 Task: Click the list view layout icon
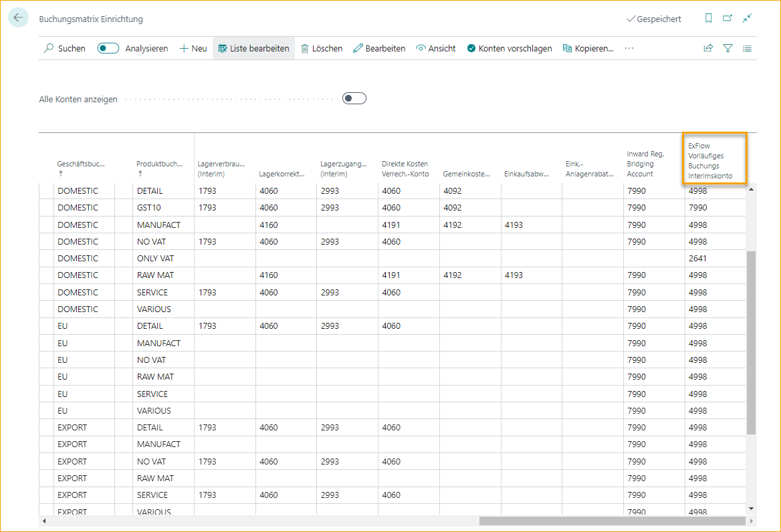(x=747, y=48)
